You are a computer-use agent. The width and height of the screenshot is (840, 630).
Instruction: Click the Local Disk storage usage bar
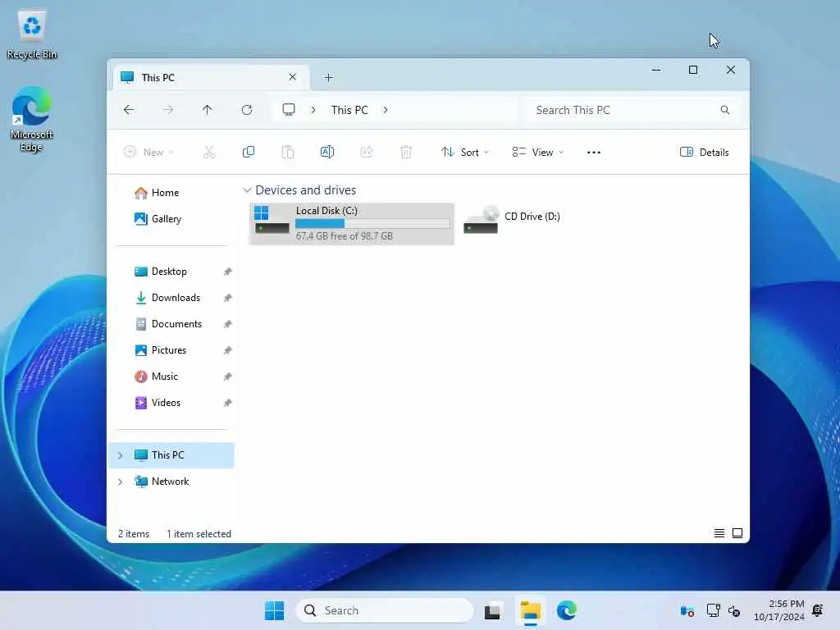(373, 223)
